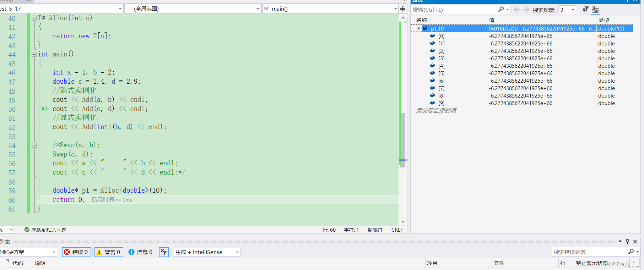Go to next search result arrow

coord(526,10)
